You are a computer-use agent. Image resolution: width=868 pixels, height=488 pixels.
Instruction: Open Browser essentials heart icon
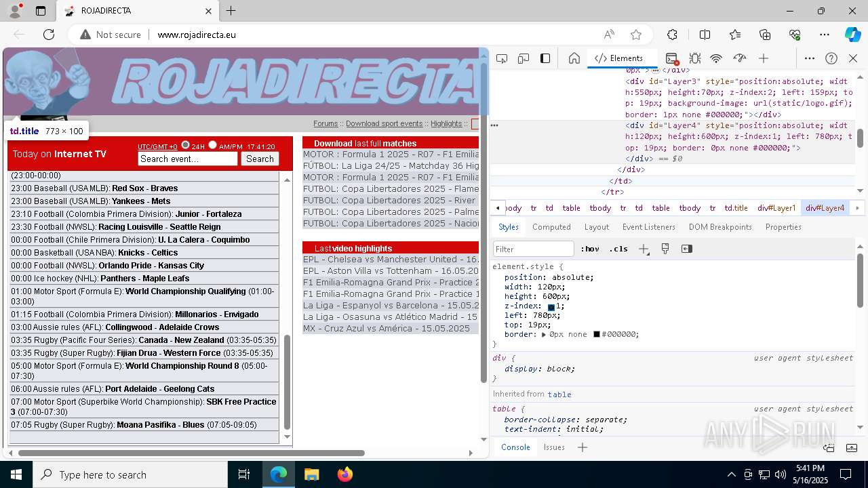click(x=795, y=35)
